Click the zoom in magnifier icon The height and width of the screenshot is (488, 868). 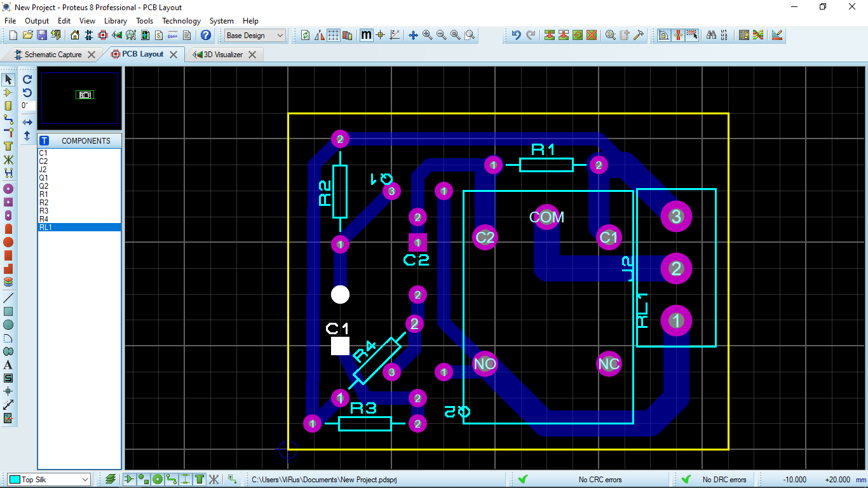point(428,36)
